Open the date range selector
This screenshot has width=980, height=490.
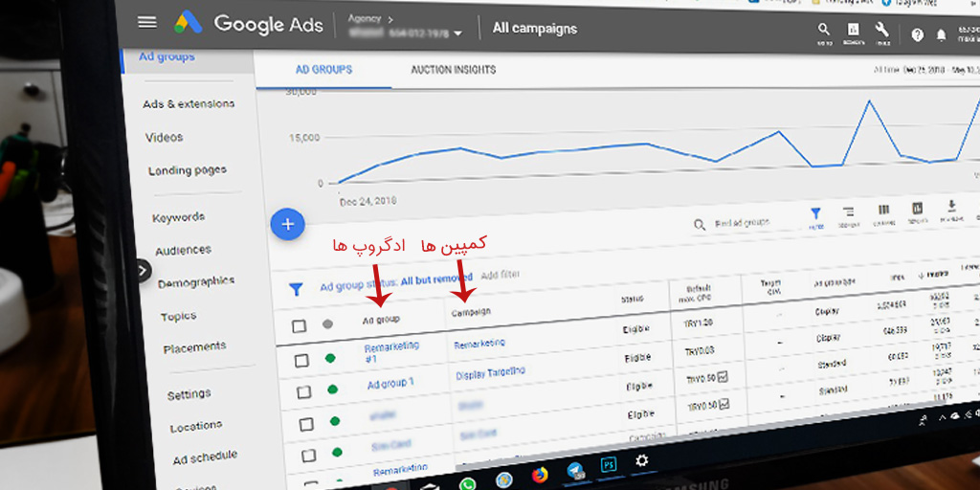tap(926, 69)
